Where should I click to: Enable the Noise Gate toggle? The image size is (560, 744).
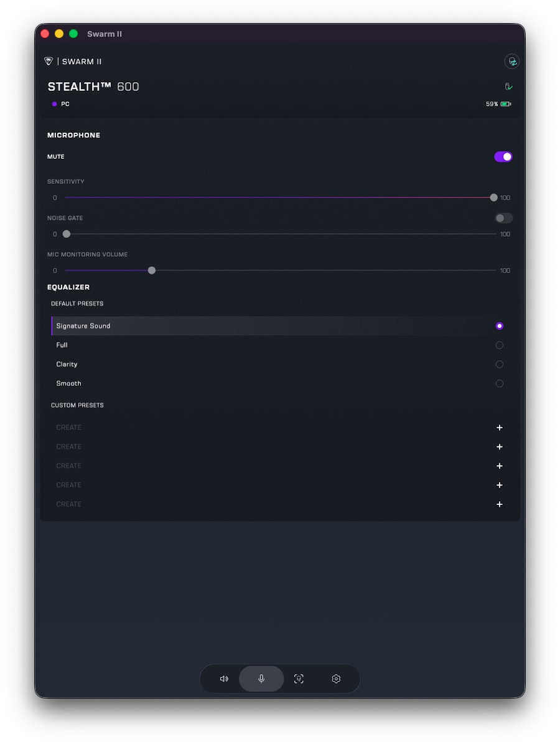coord(503,218)
